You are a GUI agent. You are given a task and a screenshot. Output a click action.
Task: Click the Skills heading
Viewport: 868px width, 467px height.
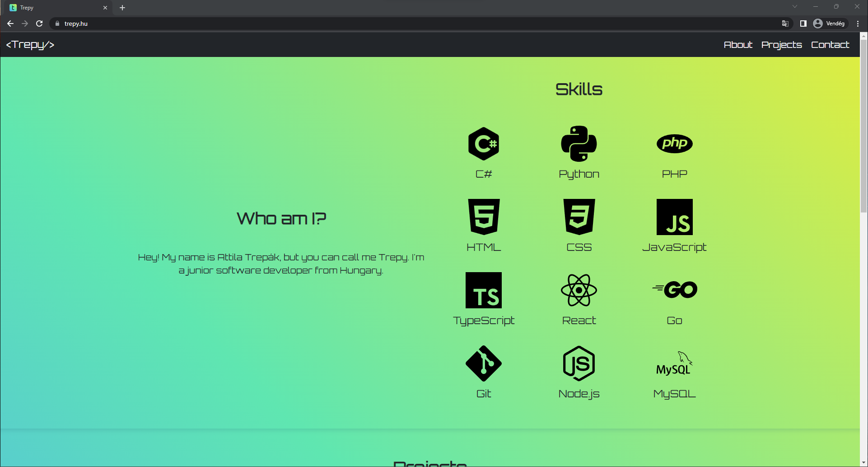[x=579, y=89]
